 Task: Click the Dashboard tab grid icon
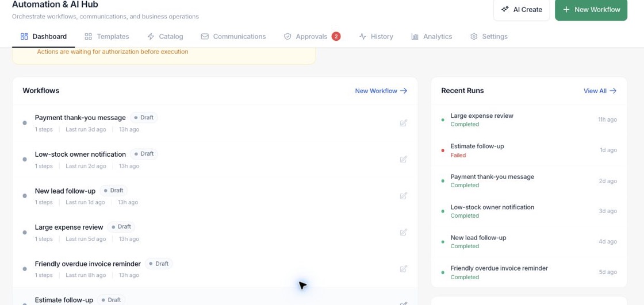point(24,37)
